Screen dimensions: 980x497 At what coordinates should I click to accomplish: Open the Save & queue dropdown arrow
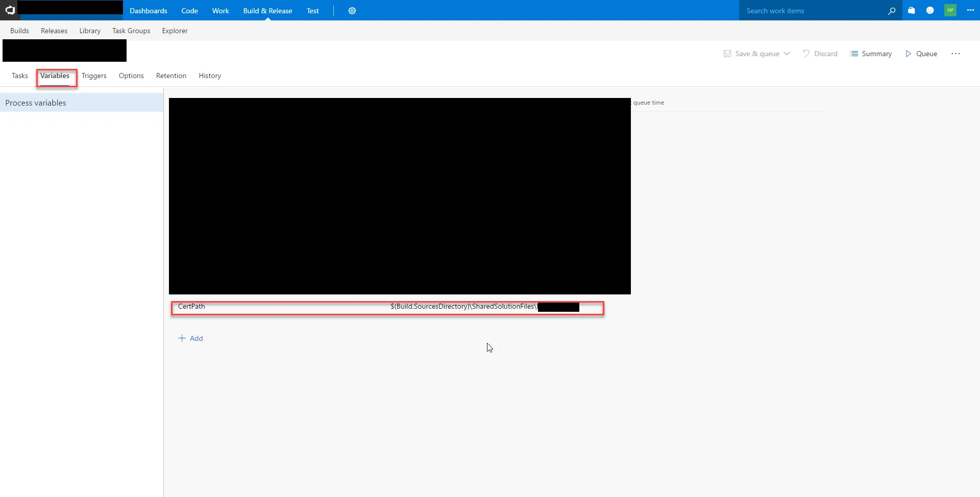pyautogui.click(x=787, y=54)
